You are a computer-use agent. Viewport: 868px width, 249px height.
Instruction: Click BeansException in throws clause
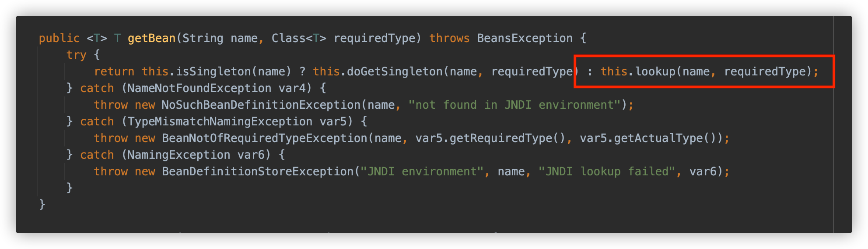pos(525,39)
